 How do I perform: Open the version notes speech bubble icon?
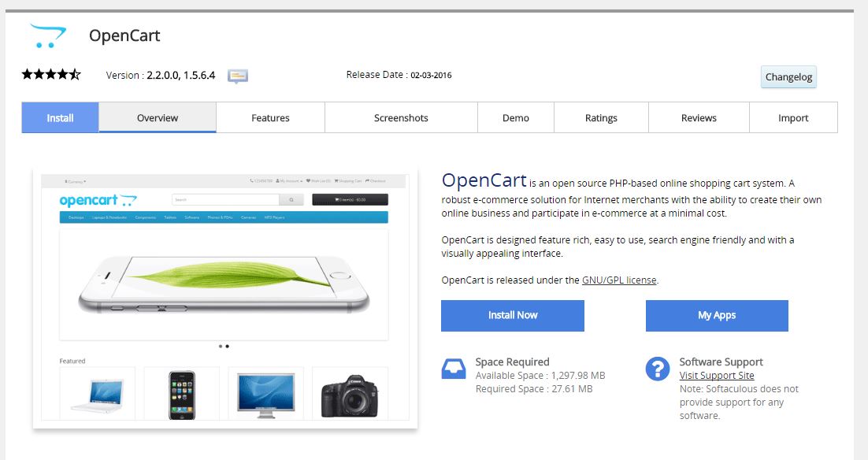[x=238, y=76]
